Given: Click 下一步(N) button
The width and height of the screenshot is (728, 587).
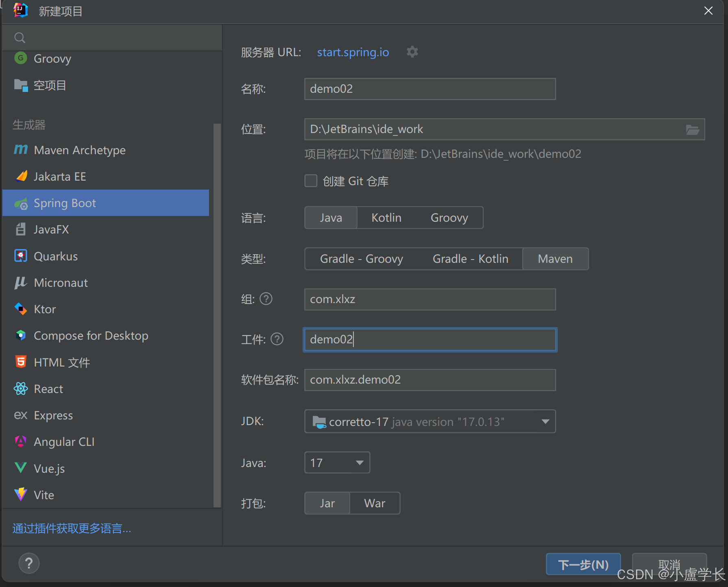Looking at the screenshot, I should click(x=583, y=564).
